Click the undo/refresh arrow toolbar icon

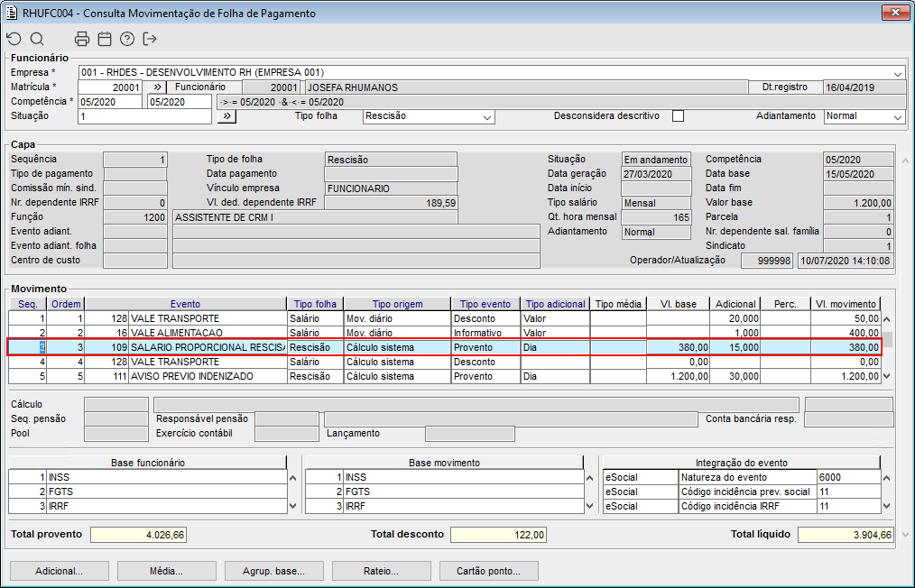pos(14,39)
